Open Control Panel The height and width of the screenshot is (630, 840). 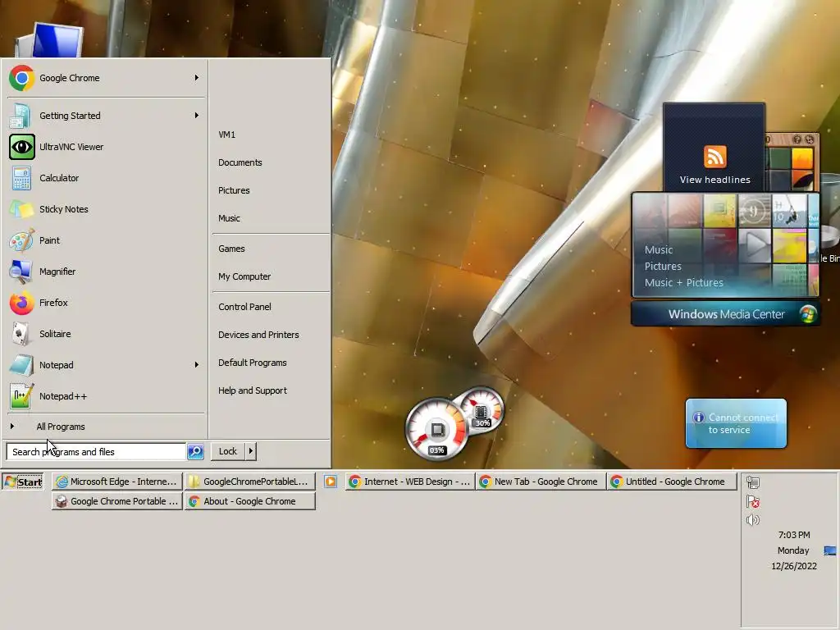[x=244, y=307]
